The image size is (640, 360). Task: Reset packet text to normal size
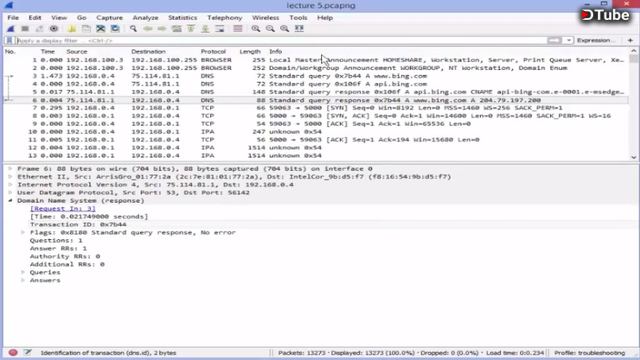[x=284, y=29]
